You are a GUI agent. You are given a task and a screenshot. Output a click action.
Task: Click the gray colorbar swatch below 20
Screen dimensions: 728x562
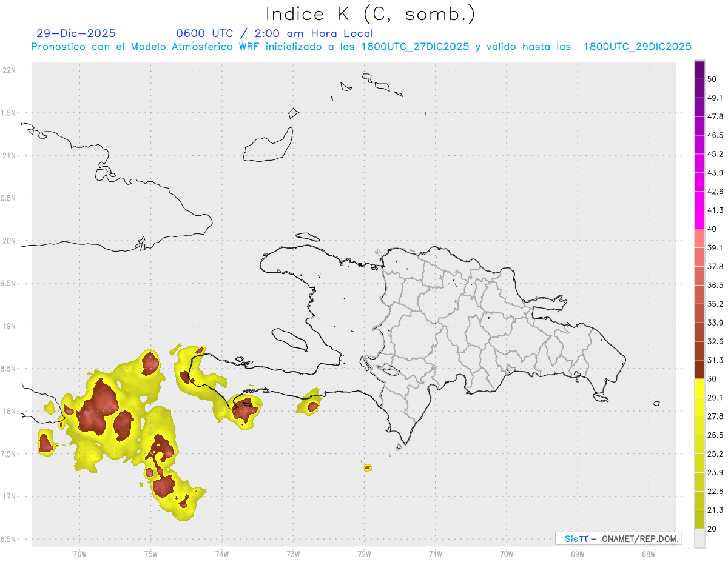pos(699,538)
